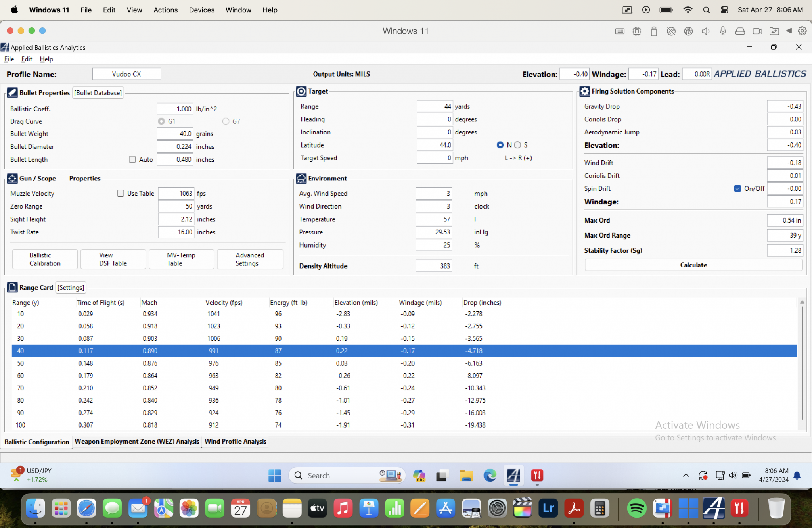Click the Environment cloud icon
Image resolution: width=812 pixels, height=528 pixels.
coord(301,179)
